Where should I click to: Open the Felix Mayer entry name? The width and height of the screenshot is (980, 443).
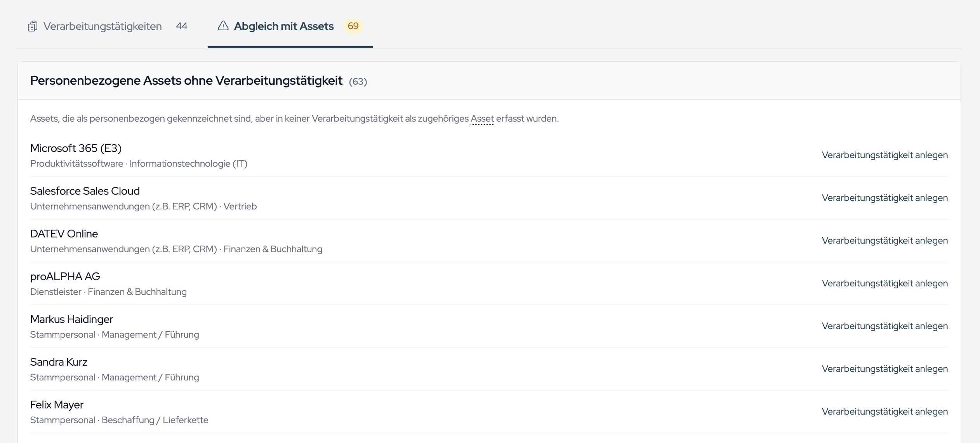[x=57, y=405]
